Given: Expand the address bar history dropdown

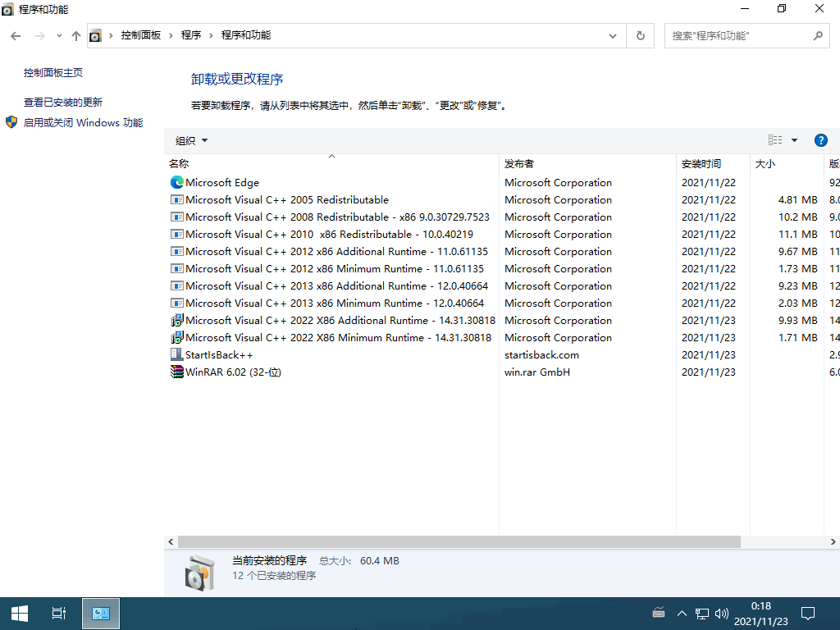Looking at the screenshot, I should pyautogui.click(x=613, y=36).
